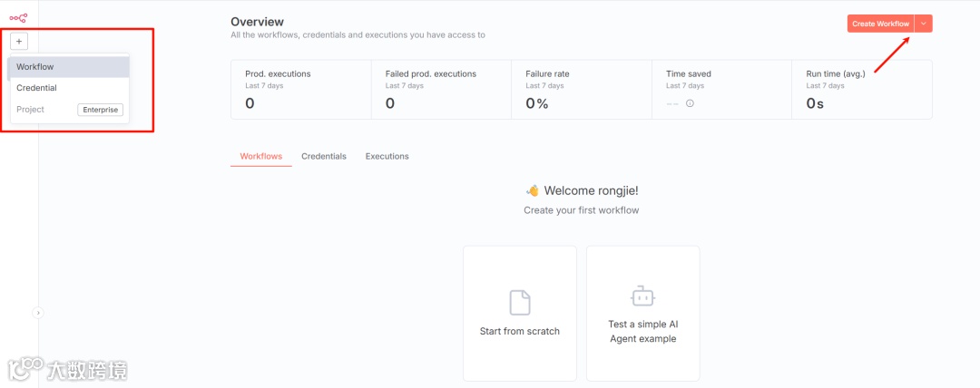This screenshot has height=388, width=980.
Task: Choose the Project menu entry
Action: (x=69, y=110)
